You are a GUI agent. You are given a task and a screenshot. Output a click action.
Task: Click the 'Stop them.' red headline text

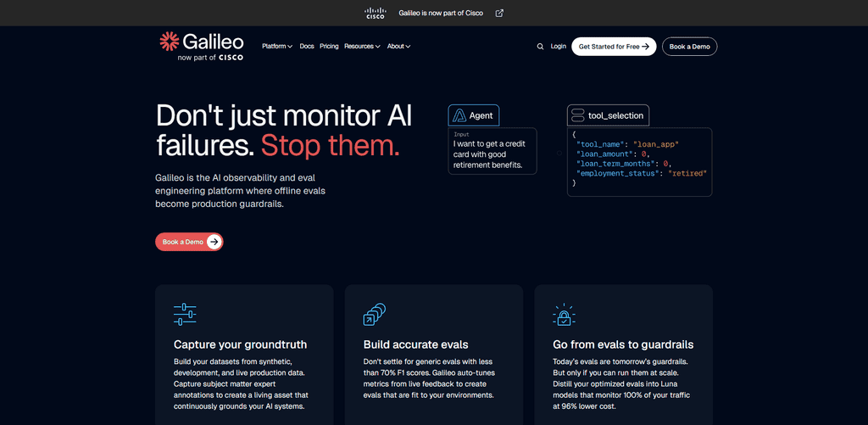click(330, 146)
